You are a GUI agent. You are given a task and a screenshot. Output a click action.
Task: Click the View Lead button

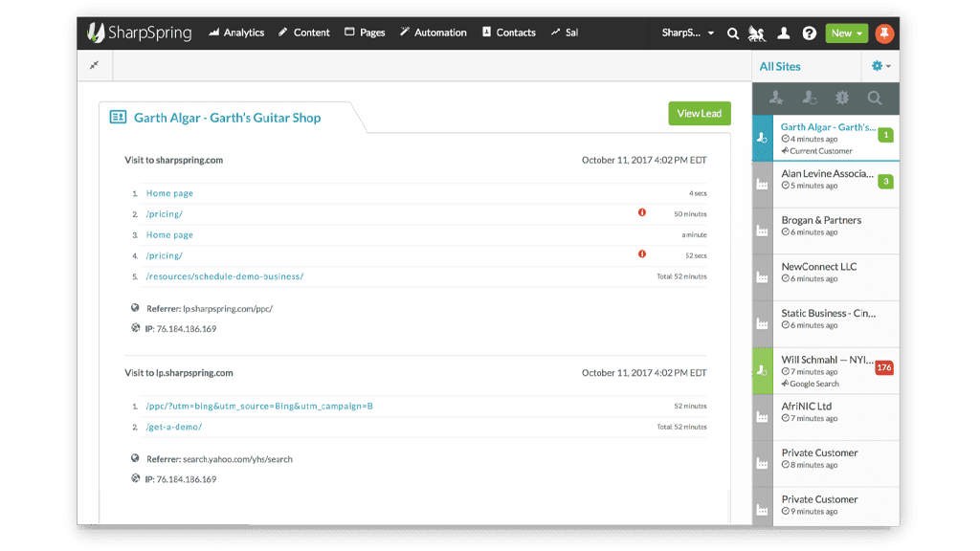[x=700, y=113]
